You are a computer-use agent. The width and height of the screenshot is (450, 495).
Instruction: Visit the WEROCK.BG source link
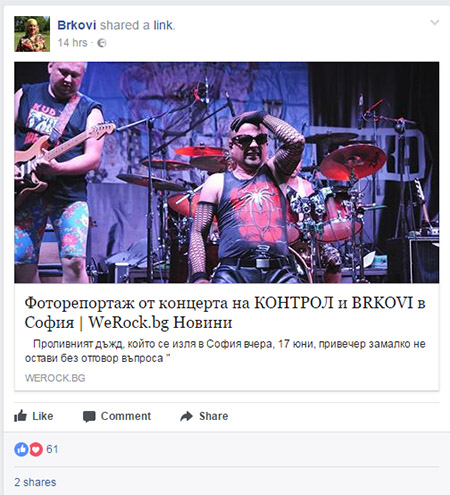coord(55,378)
